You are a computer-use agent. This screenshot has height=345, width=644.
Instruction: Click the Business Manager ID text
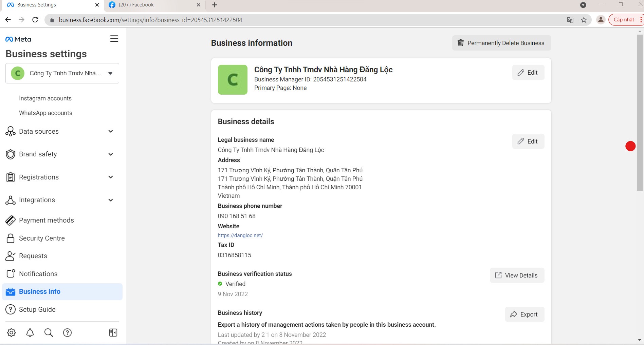click(310, 79)
